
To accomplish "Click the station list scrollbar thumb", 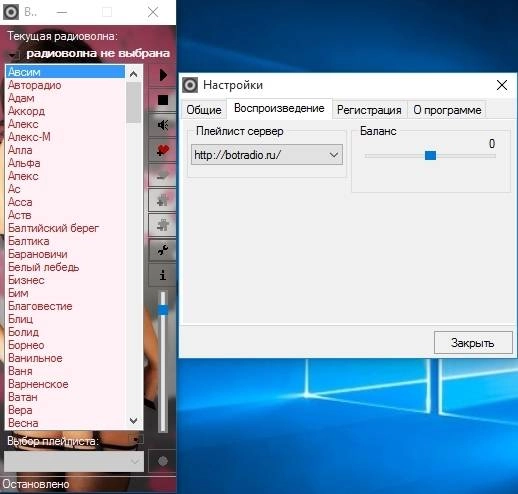I will (134, 103).
